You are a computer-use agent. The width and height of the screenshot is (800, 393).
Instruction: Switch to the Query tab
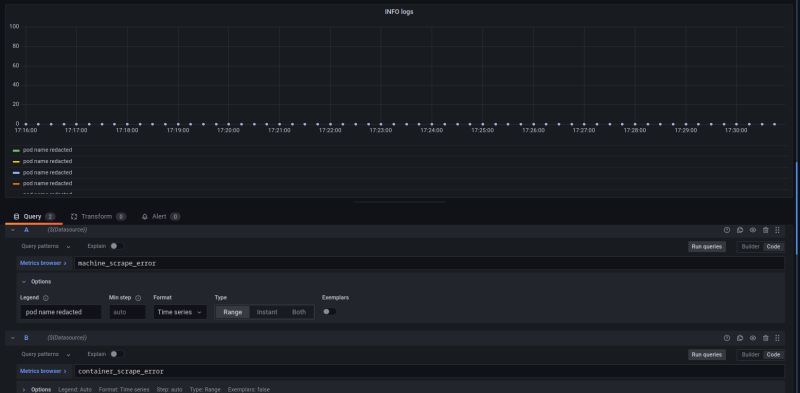click(34, 216)
